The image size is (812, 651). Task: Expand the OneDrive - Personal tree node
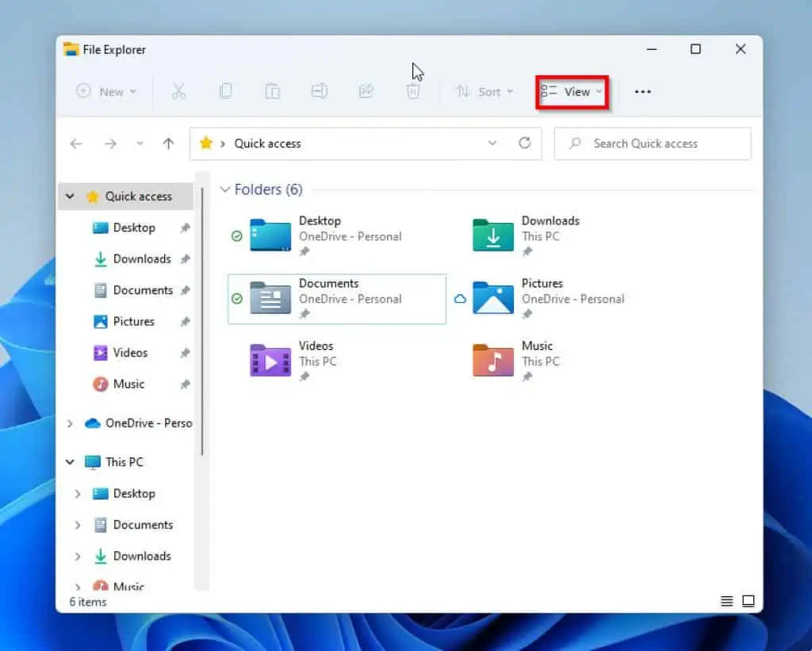(x=70, y=423)
